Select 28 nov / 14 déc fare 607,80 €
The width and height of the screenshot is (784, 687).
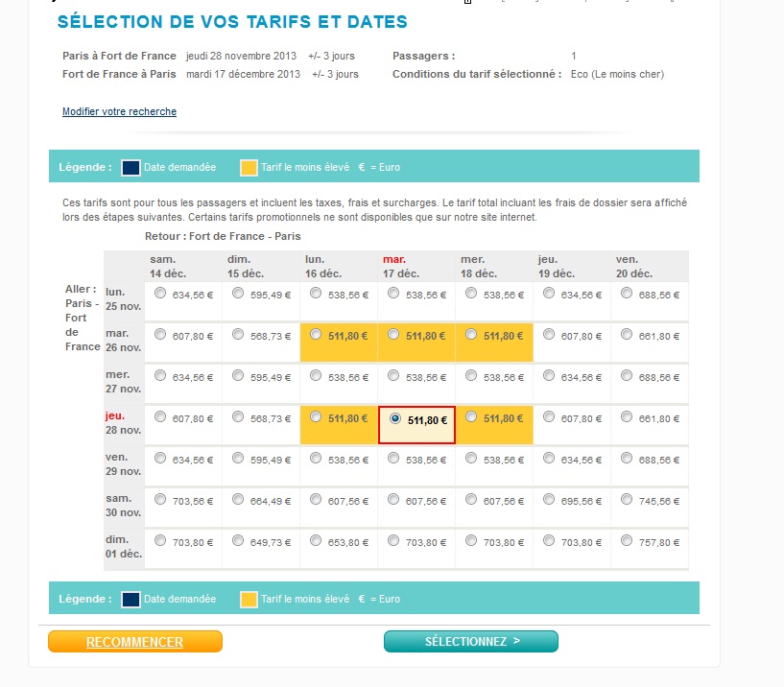click(160, 416)
